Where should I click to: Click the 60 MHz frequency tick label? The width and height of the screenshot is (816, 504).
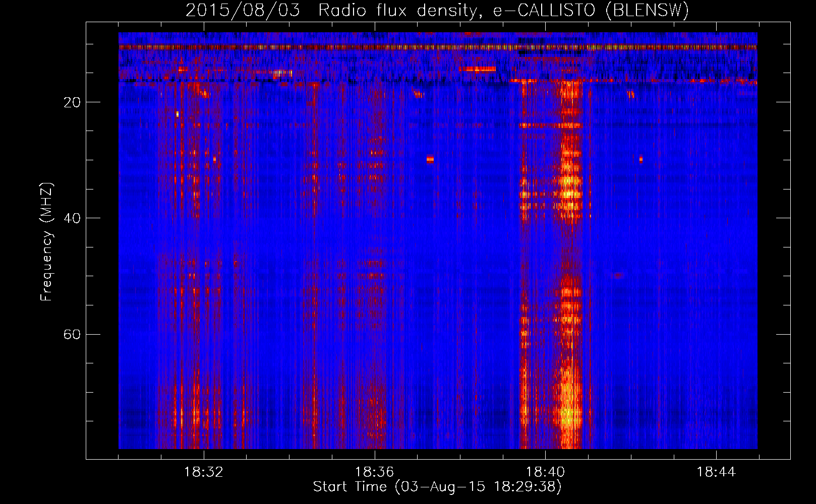pos(72,334)
